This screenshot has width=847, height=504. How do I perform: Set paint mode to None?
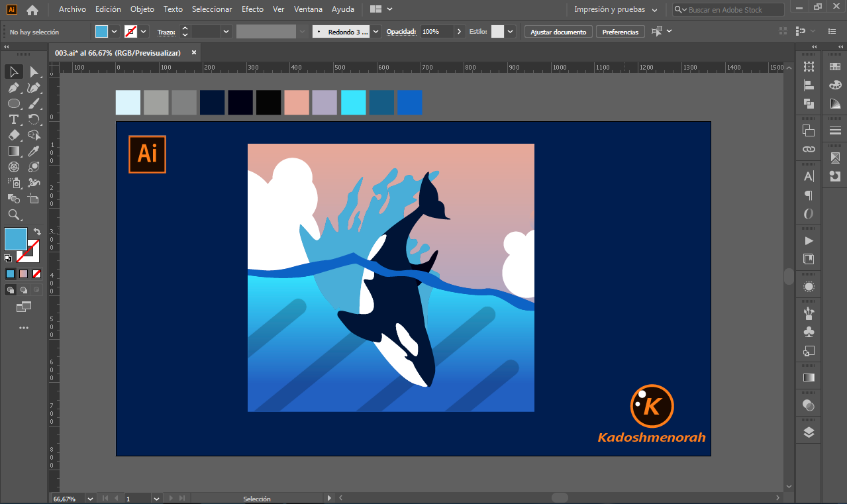pos(37,274)
